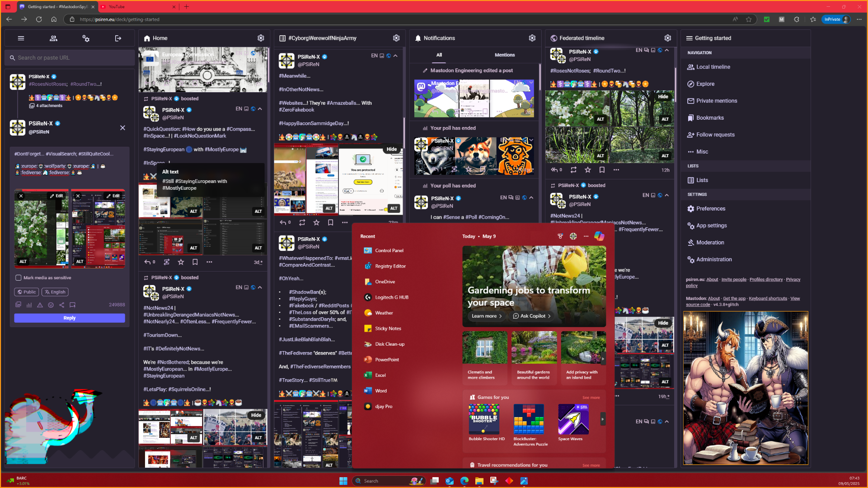The image size is (868, 488).
Task: Collapse the #RosesNotRoses post in Federated timeline
Action: [666, 50]
